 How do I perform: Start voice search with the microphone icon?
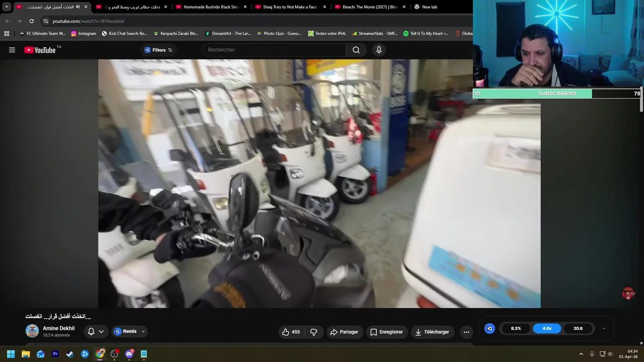click(x=379, y=50)
